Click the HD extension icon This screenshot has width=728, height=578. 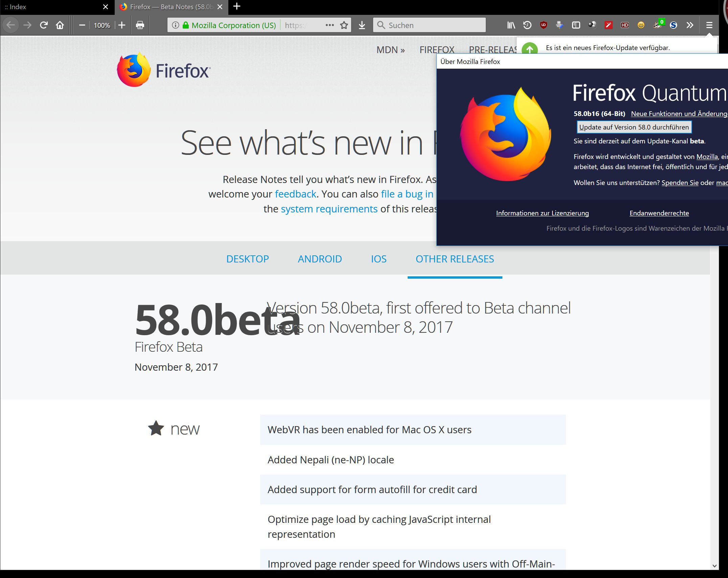tap(624, 25)
